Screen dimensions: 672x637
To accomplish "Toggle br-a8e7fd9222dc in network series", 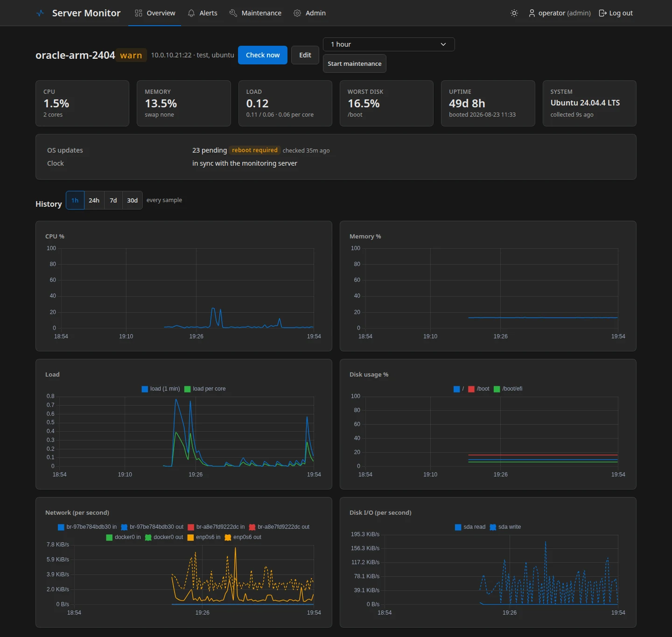I will click(216, 527).
